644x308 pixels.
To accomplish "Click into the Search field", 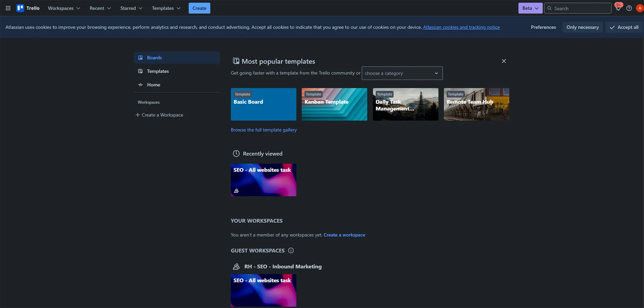I will (577, 8).
